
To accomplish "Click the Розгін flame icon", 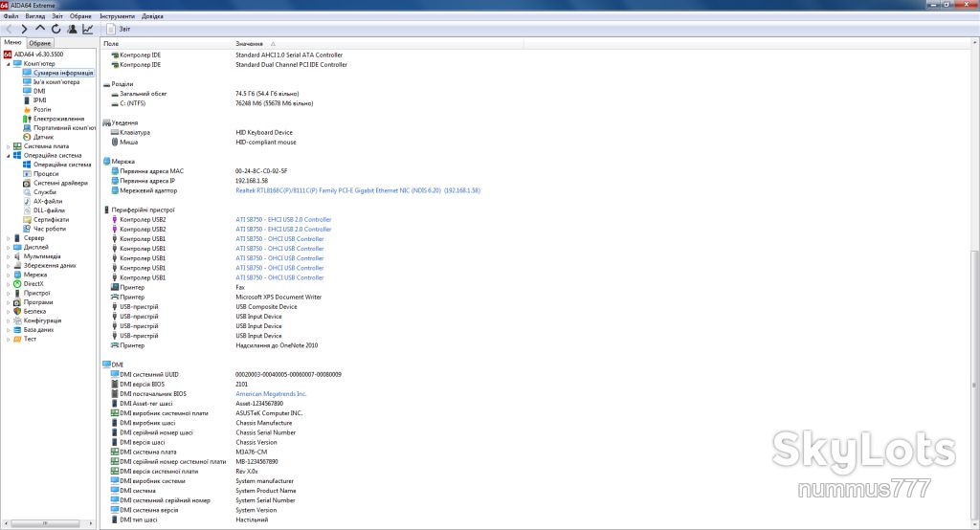I will point(27,109).
